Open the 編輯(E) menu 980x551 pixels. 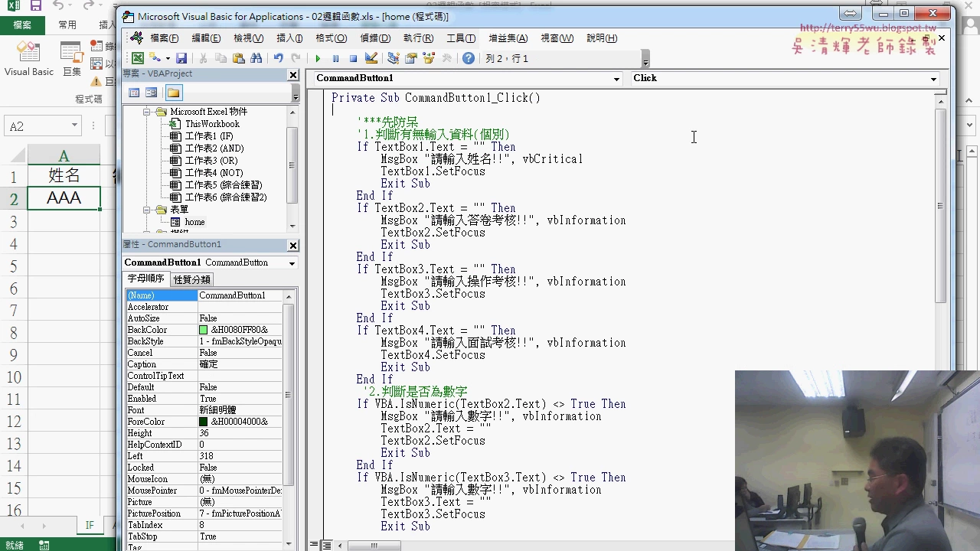206,38
